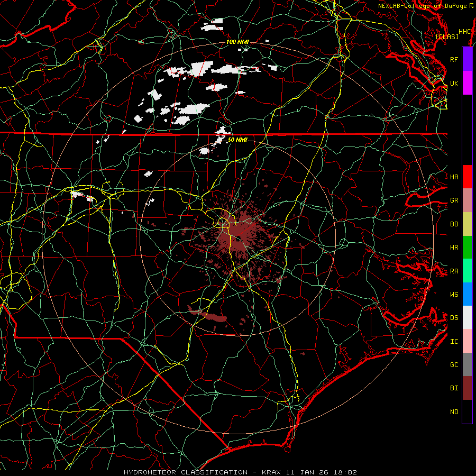Click the HA red legend swatch

point(467,177)
